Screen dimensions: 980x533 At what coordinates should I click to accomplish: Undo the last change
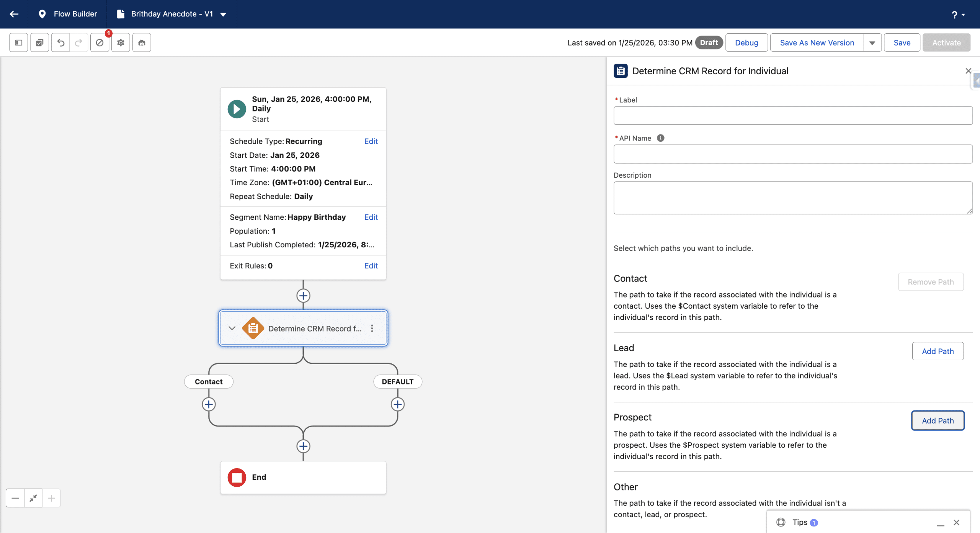60,43
